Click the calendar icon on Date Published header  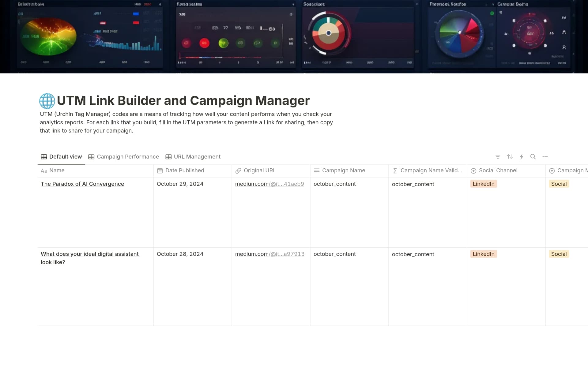click(x=160, y=170)
